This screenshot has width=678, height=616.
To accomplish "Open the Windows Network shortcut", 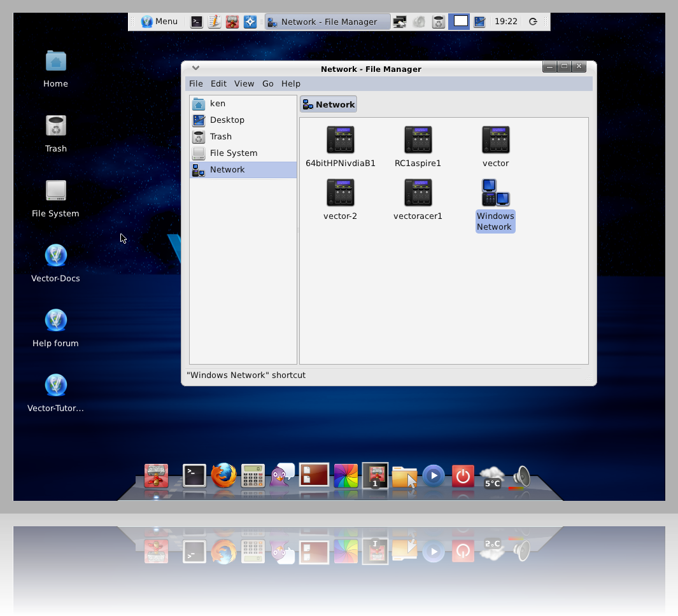I will point(495,193).
